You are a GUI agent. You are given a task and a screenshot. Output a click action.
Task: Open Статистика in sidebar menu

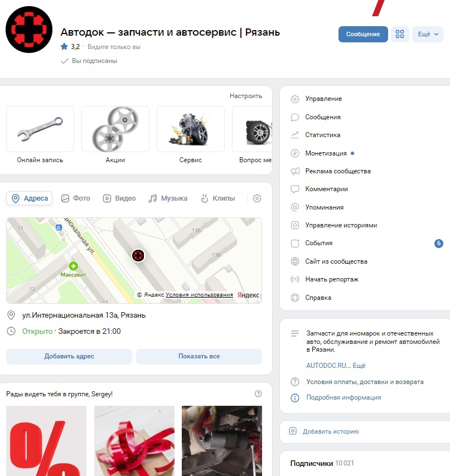coord(322,135)
